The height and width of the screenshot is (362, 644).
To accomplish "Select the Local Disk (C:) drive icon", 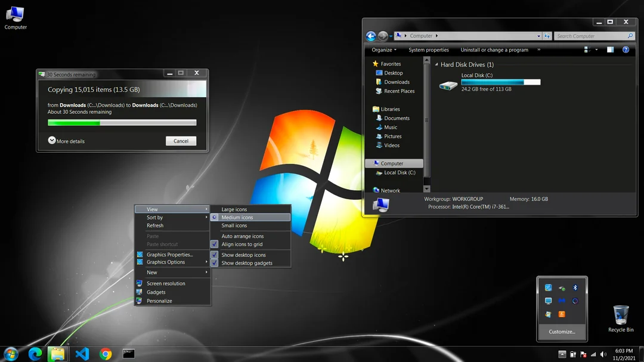I will (448, 85).
